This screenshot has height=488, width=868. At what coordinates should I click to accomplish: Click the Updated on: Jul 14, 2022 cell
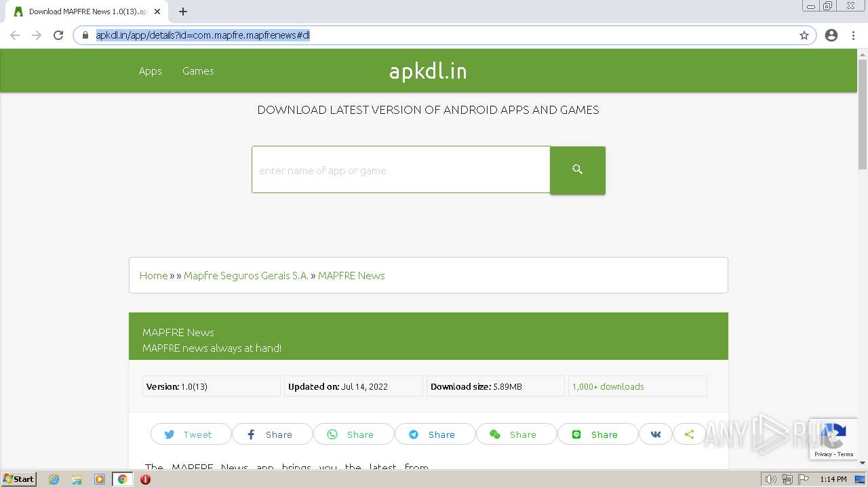[353, 386]
